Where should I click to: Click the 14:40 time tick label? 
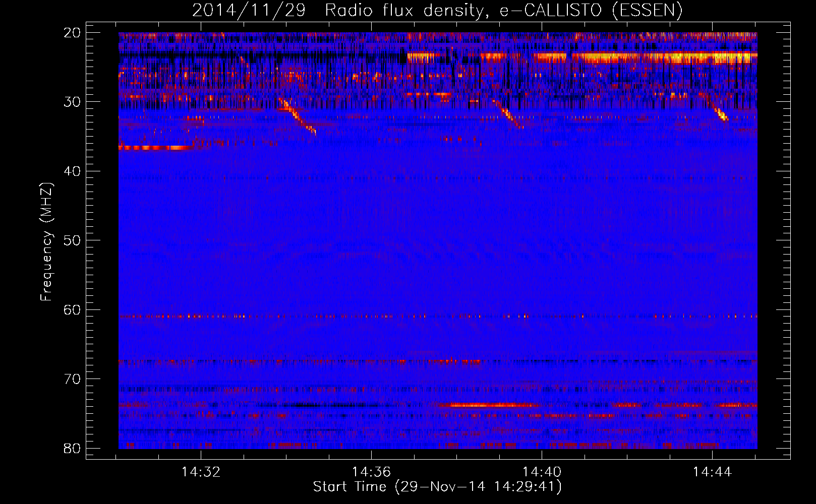(542, 472)
